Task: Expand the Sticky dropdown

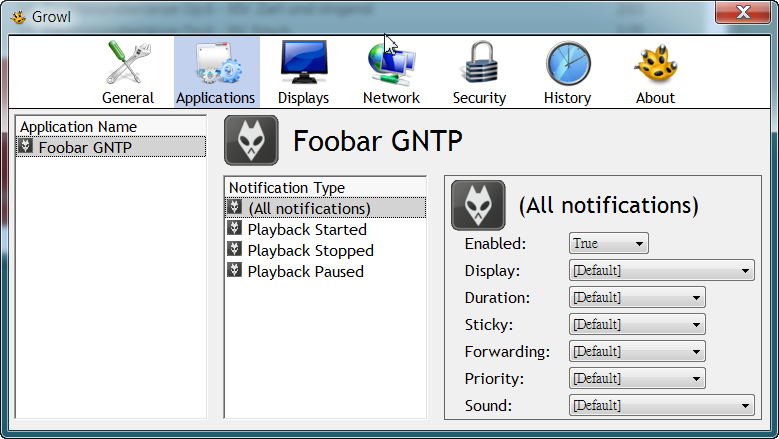Action: click(637, 324)
